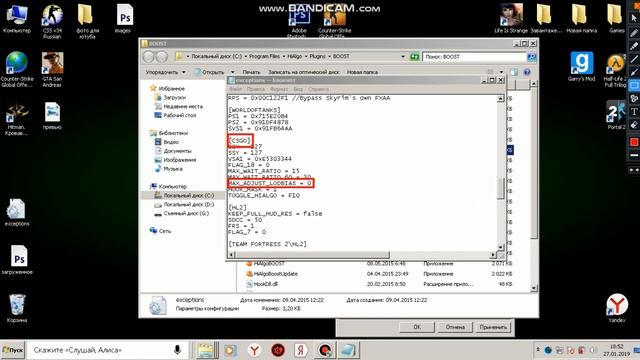Viewport: 640px width, 360px height.
Task: Open the Bandicam line thickness selector
Action: pyautogui.click(x=634, y=156)
